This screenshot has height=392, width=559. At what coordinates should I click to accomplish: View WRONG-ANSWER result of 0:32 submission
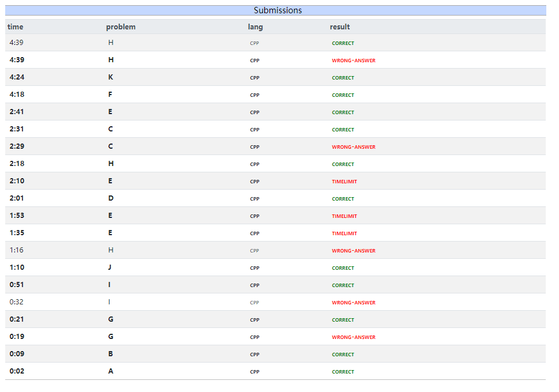coord(353,303)
